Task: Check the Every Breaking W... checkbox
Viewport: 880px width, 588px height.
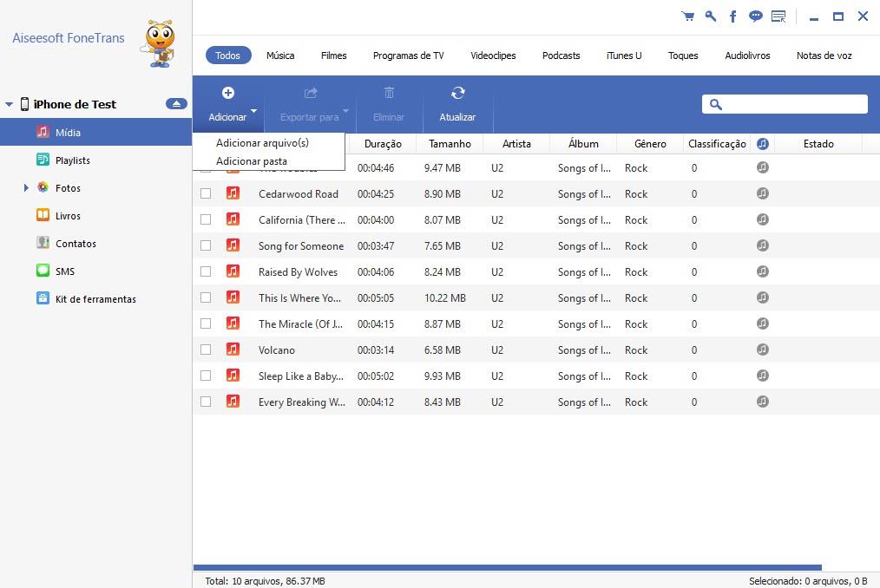Action: click(206, 402)
